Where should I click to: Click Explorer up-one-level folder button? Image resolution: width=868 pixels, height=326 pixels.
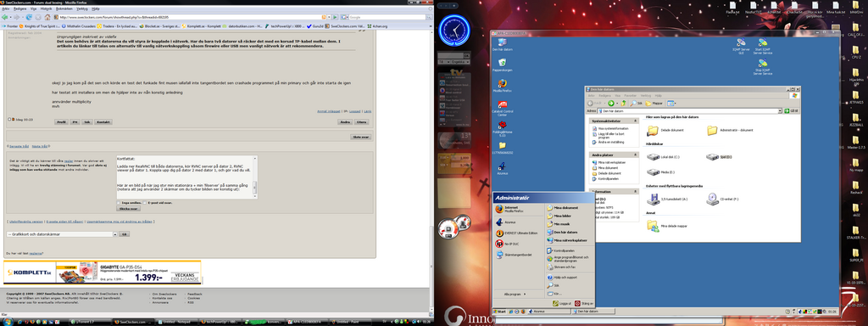click(x=623, y=103)
